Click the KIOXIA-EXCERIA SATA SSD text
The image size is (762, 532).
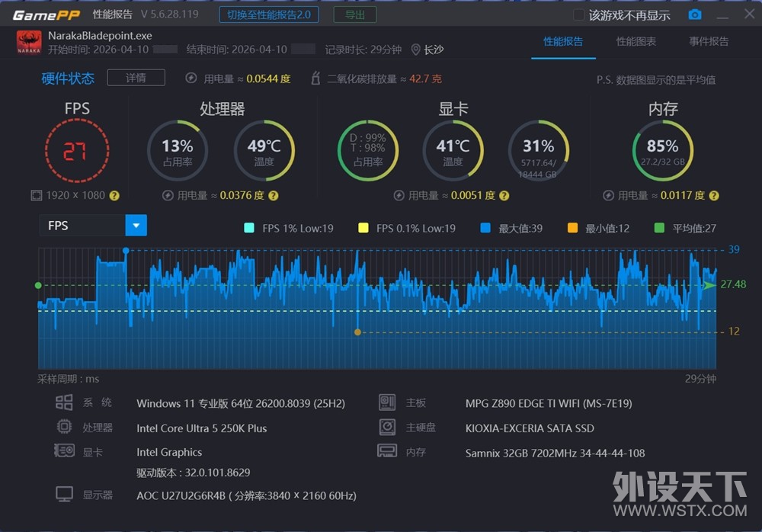(530, 428)
